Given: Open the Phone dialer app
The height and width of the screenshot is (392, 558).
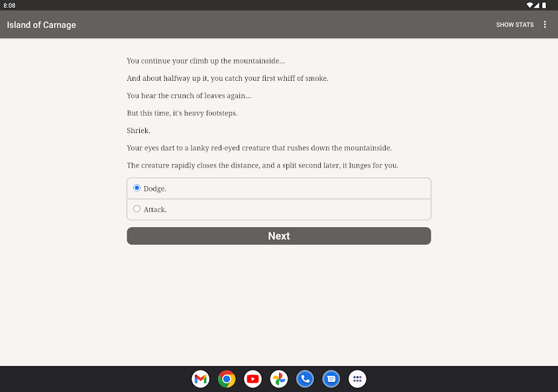Looking at the screenshot, I should pyautogui.click(x=305, y=379).
